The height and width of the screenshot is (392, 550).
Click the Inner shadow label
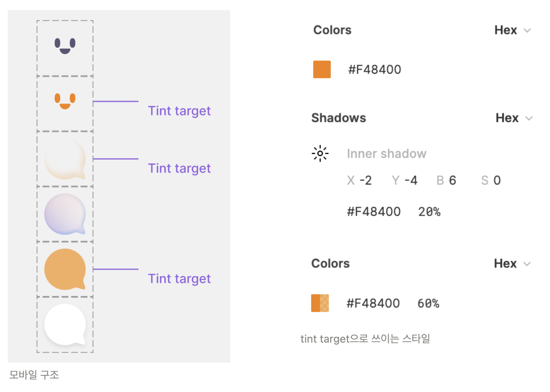tap(386, 154)
